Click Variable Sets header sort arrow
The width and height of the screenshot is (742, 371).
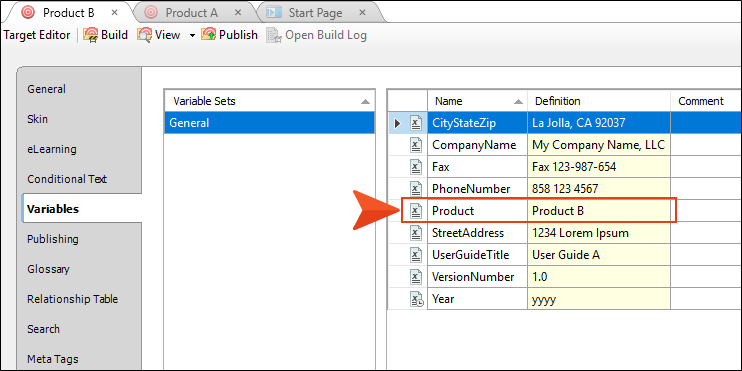[365, 102]
